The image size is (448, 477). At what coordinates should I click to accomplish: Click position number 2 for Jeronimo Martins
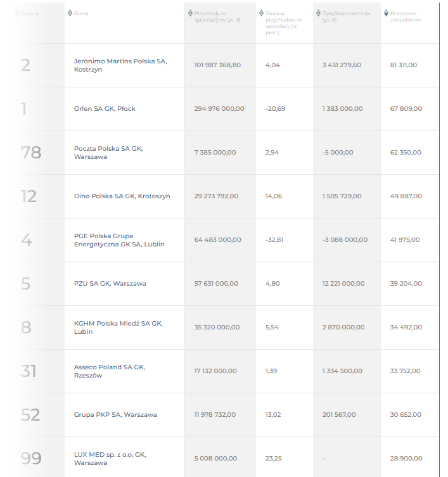[25, 65]
